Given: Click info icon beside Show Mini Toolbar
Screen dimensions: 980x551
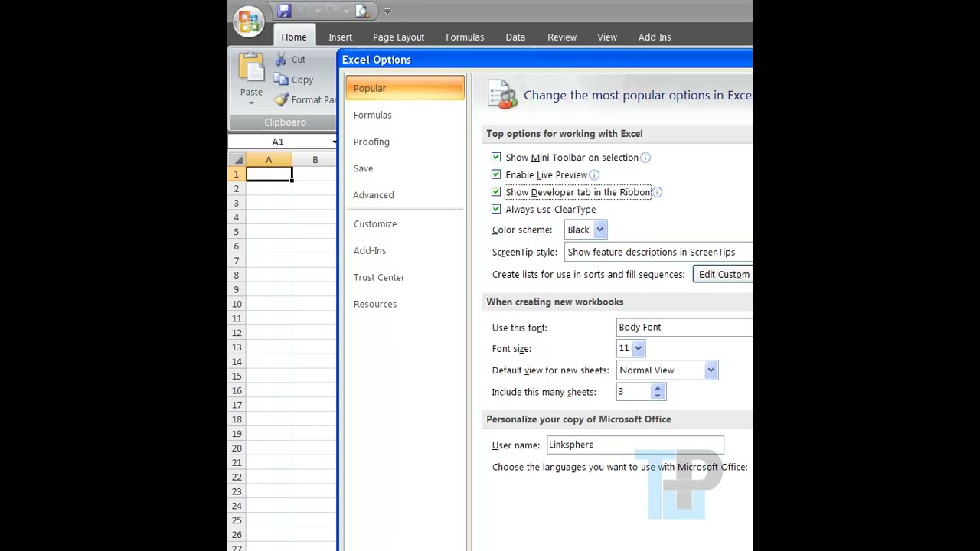Looking at the screenshot, I should point(645,158).
